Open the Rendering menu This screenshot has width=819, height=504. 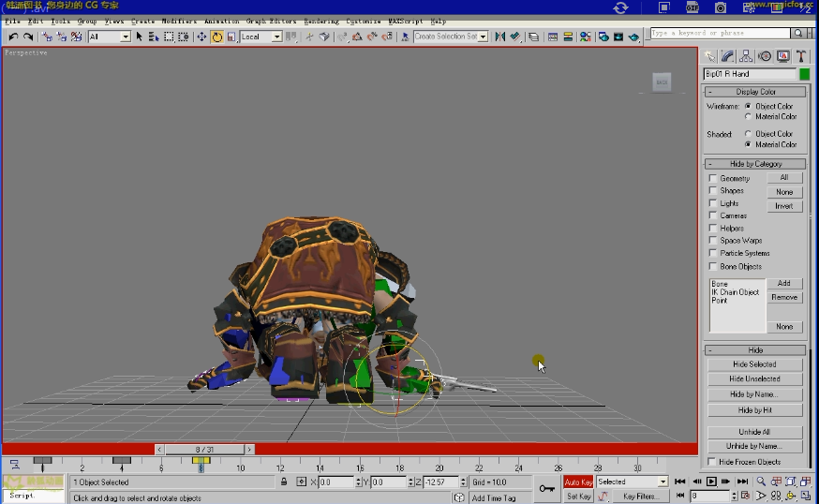(321, 21)
